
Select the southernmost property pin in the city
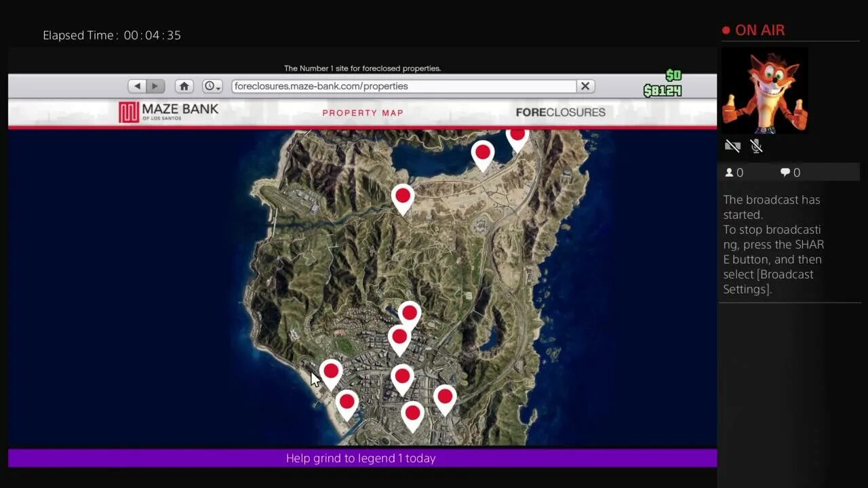pos(412,415)
